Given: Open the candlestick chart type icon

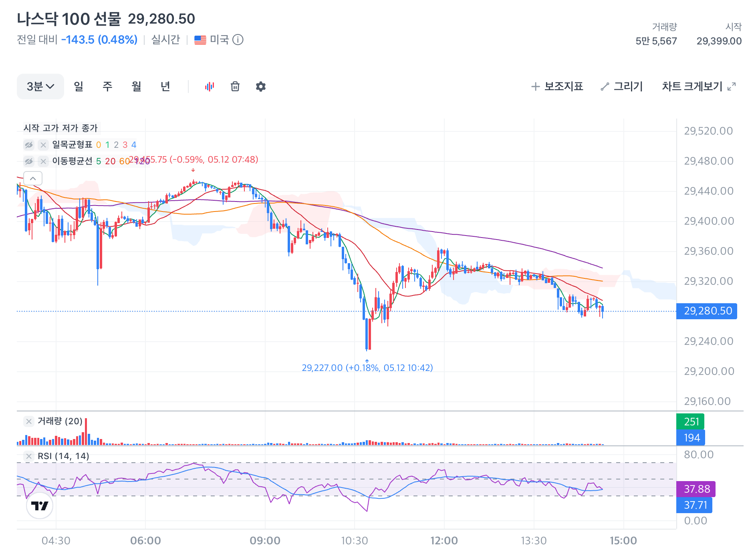Looking at the screenshot, I should pyautogui.click(x=210, y=87).
